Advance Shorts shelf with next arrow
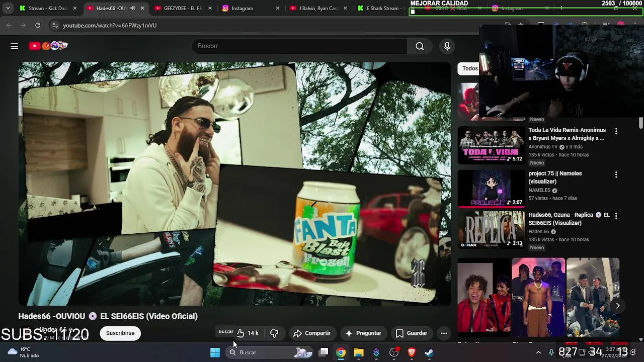644x362 pixels. [617, 306]
